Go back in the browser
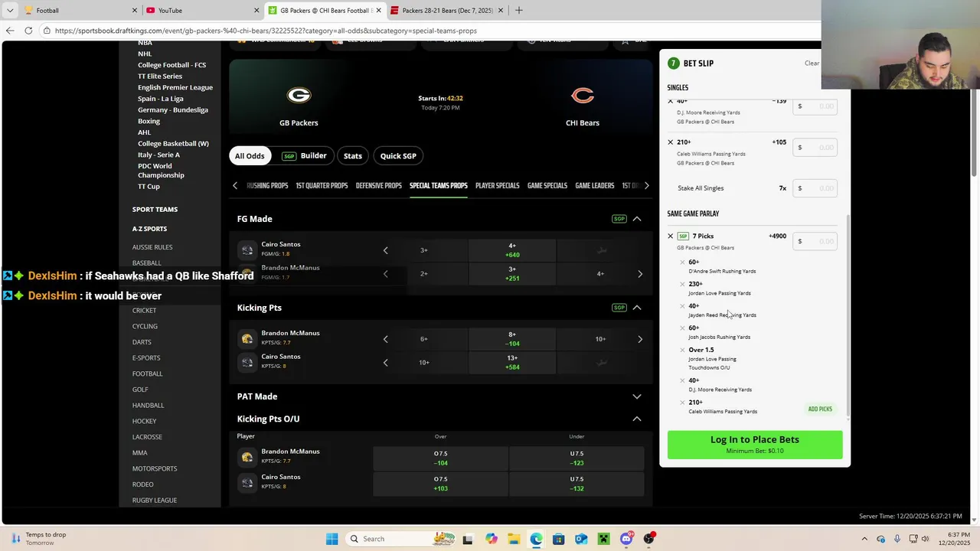980x551 pixels. click(10, 31)
